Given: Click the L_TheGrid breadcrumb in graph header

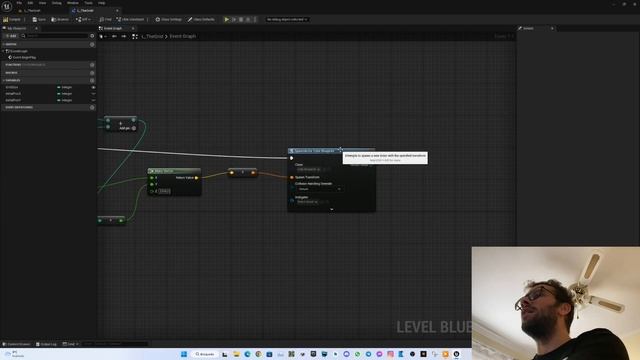Looking at the screenshot, I should [x=152, y=36].
